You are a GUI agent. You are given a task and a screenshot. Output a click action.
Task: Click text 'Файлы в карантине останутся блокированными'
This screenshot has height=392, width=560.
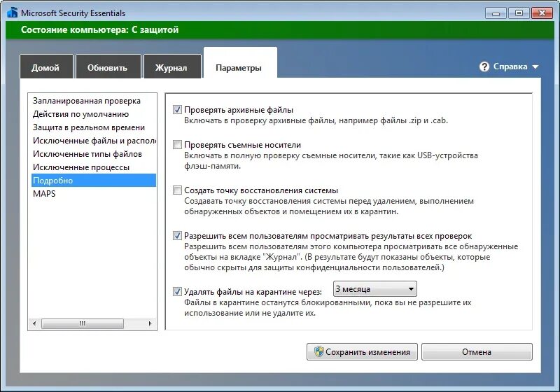tap(328, 308)
